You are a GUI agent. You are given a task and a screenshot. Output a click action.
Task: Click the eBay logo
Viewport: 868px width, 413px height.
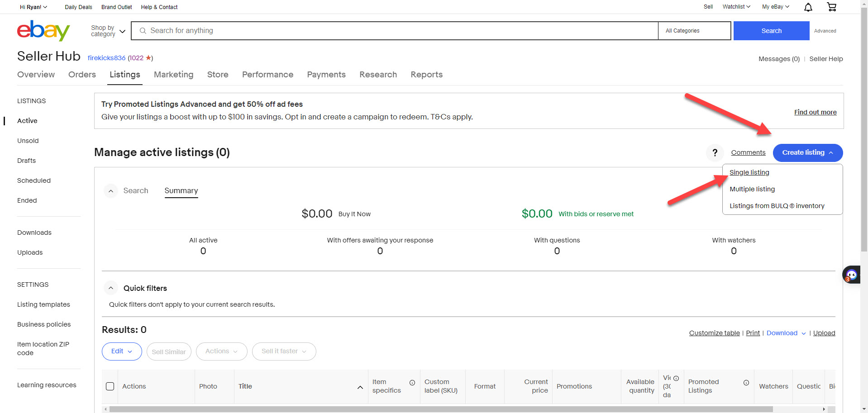coord(43,30)
